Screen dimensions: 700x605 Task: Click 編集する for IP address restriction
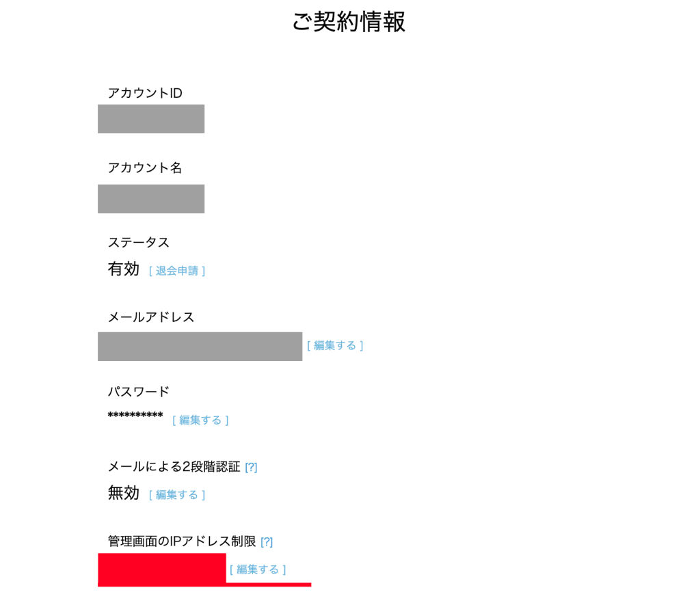click(258, 569)
